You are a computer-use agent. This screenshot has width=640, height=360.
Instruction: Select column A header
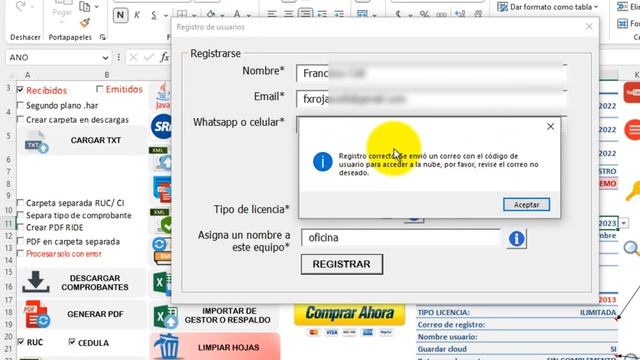point(27,75)
